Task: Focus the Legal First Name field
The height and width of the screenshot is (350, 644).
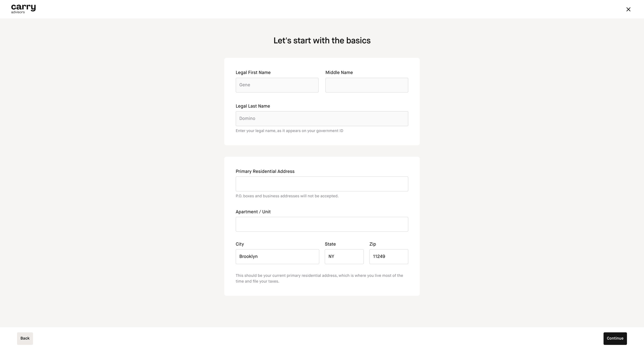Action: click(277, 85)
